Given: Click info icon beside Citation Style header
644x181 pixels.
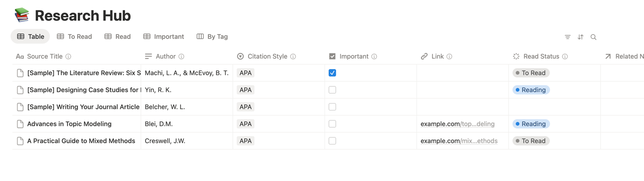Looking at the screenshot, I should click(x=293, y=56).
